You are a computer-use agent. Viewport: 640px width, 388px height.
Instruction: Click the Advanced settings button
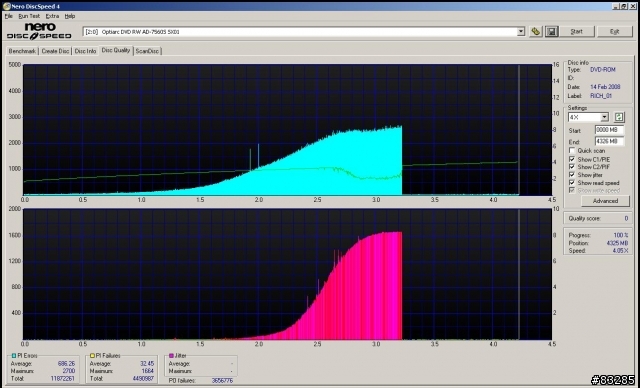coord(605,201)
